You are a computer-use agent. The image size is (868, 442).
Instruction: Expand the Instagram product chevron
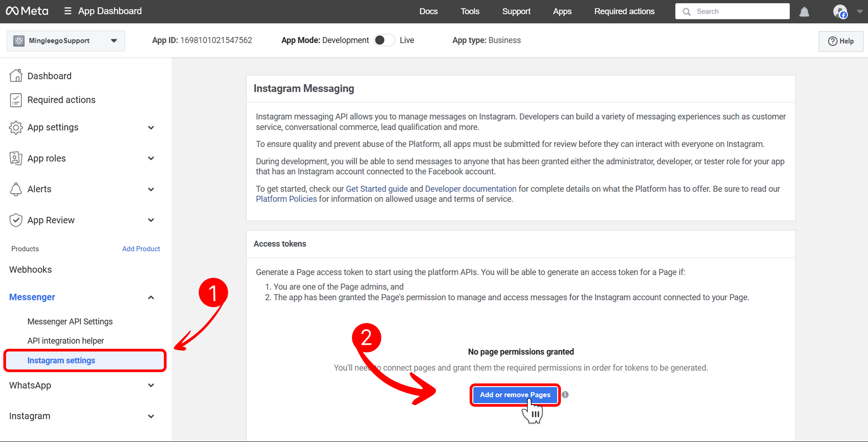(151, 416)
